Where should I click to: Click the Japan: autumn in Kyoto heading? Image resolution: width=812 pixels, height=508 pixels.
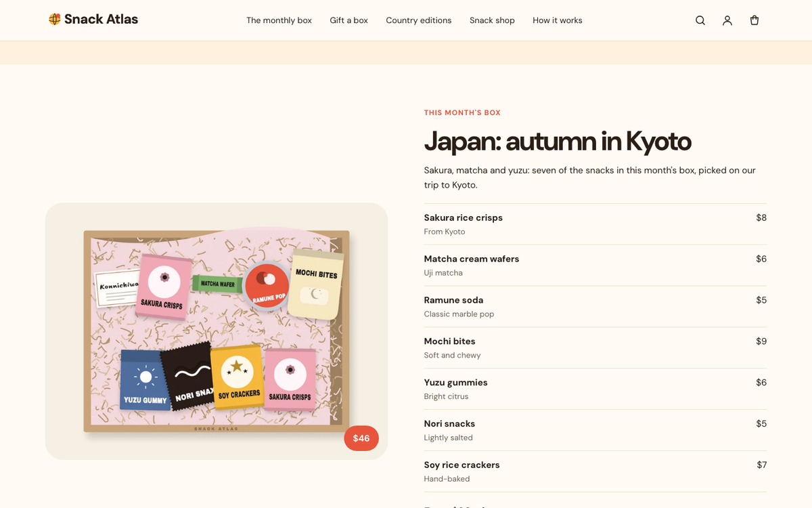pyautogui.click(x=558, y=141)
